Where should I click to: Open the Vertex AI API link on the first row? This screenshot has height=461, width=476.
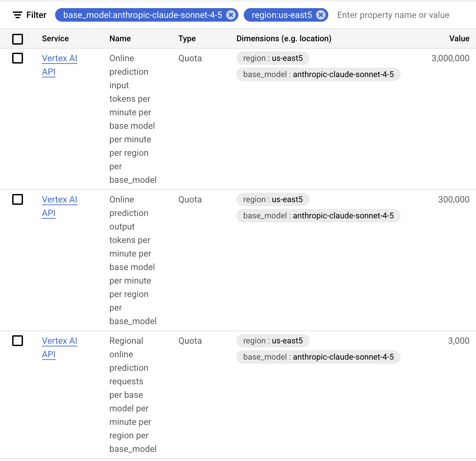pyautogui.click(x=59, y=65)
